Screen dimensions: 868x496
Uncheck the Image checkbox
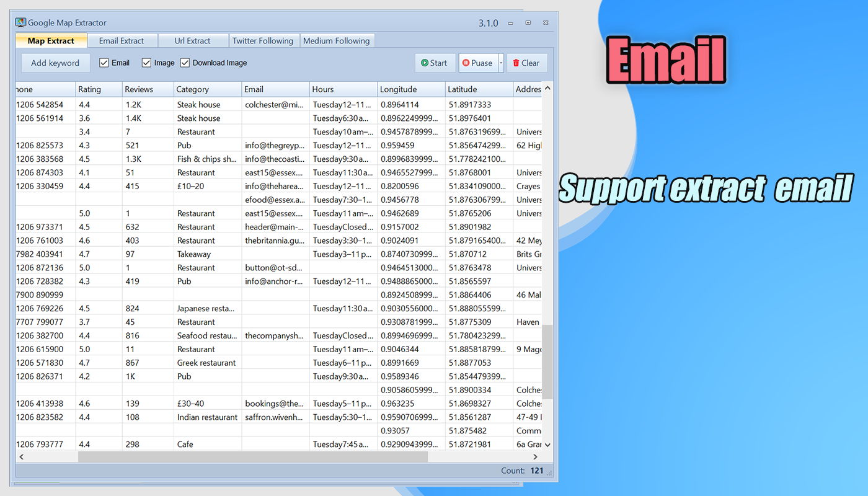(147, 63)
